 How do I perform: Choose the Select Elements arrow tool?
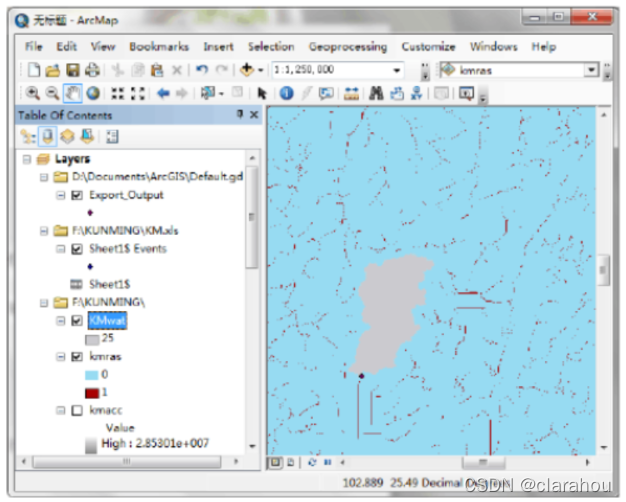(x=262, y=93)
